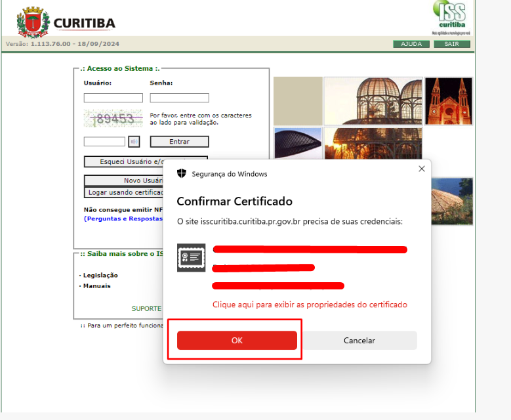Open Esqueci Usuário e/ou senha button
The image size is (511, 420).
click(x=124, y=161)
